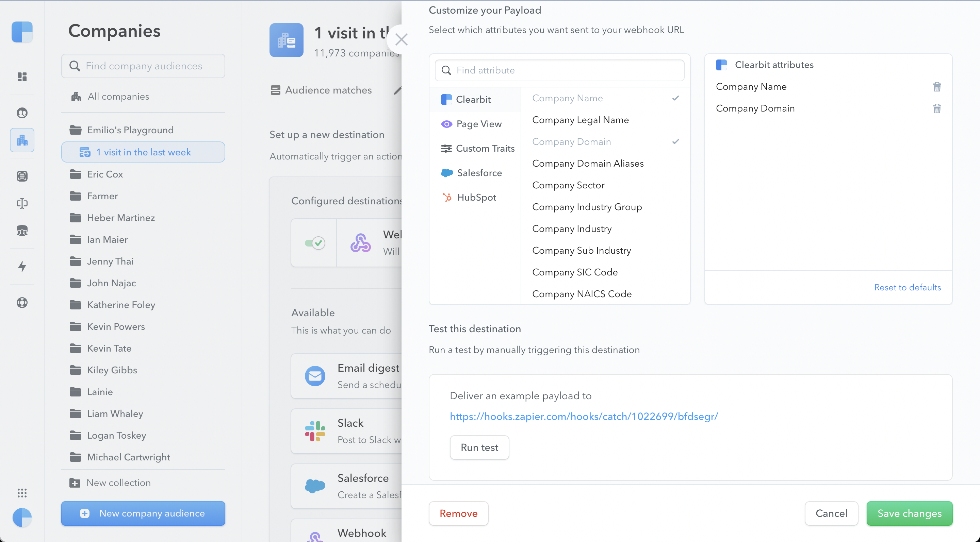The image size is (980, 542).
Task: Open the apps dot-grid icon
Action: click(22, 493)
